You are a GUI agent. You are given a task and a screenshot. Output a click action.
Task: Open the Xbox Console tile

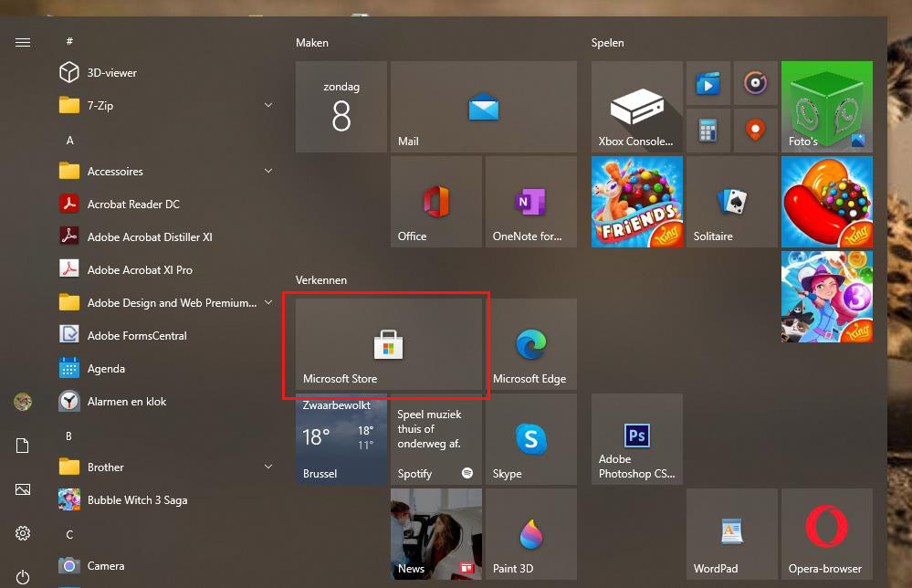636,108
